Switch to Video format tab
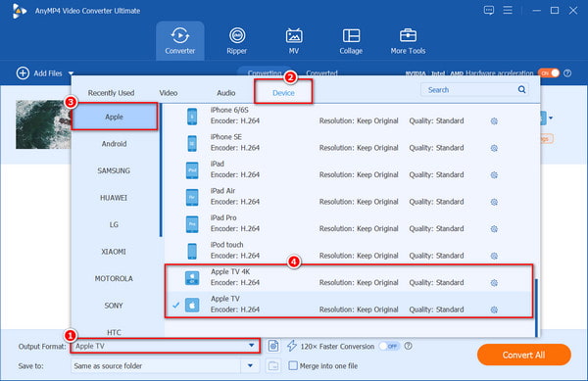 pos(168,92)
